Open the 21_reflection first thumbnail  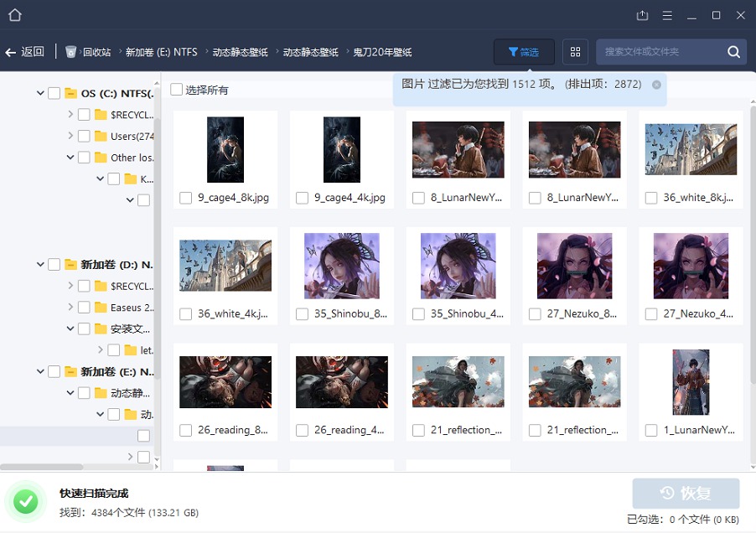tap(458, 381)
